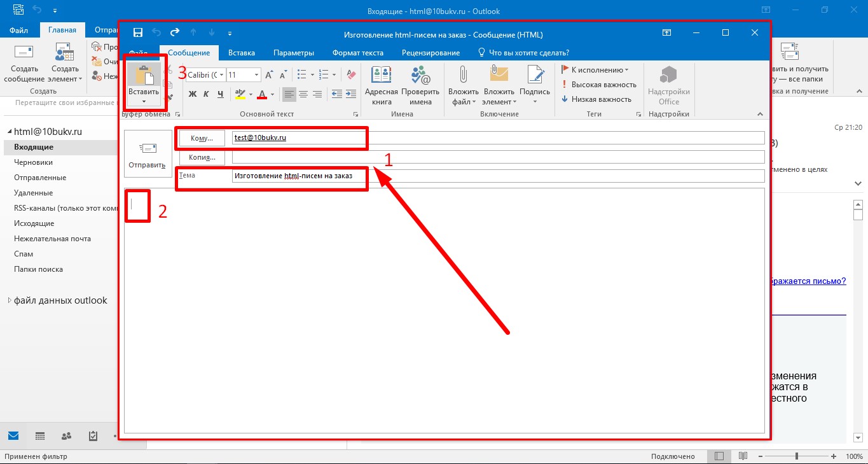Screen dimensions: 868x464
Task: Switch to Mail view envelope icon
Action: (13, 436)
